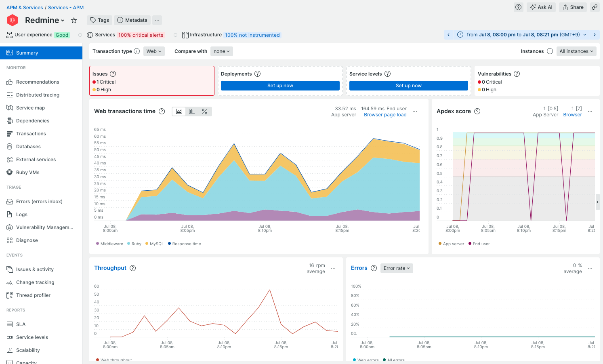The width and height of the screenshot is (603, 364).
Task: Click Instances info icon
Action: pyautogui.click(x=550, y=51)
